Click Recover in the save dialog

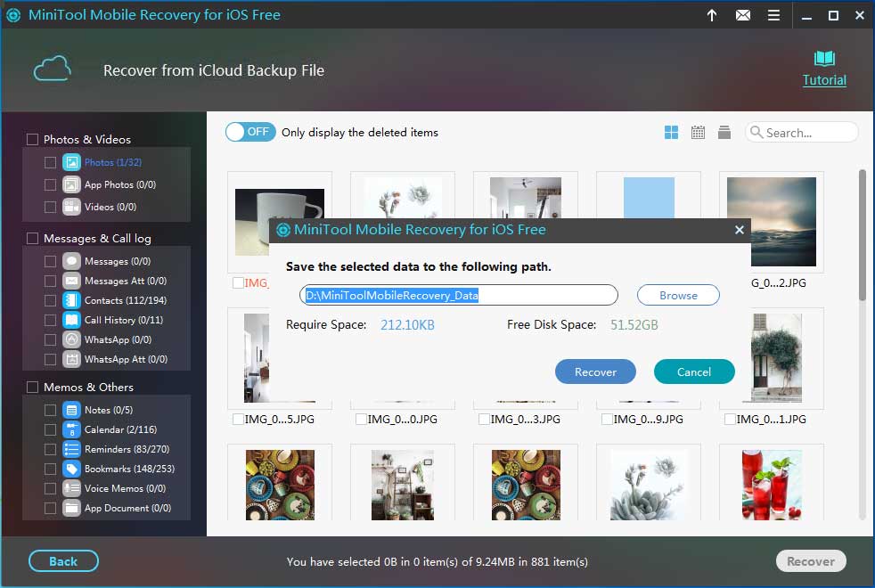pyautogui.click(x=595, y=372)
